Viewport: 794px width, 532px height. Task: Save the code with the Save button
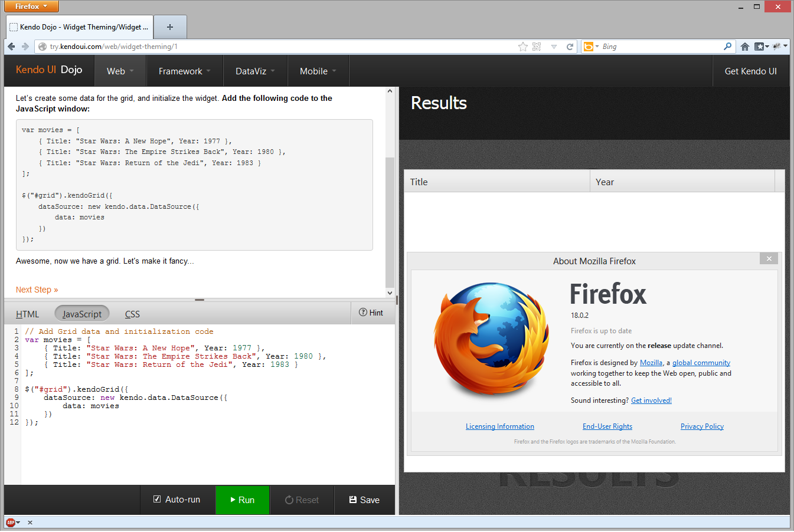[364, 500]
